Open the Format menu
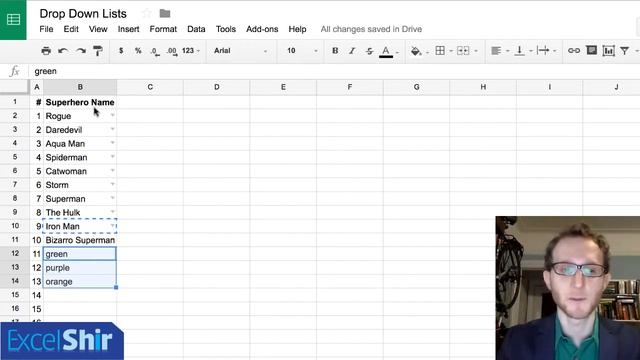Viewport: 640px width, 360px height. (163, 29)
